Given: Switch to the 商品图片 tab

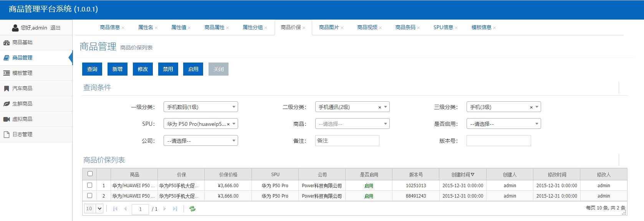Looking at the screenshot, I should (x=329, y=27).
